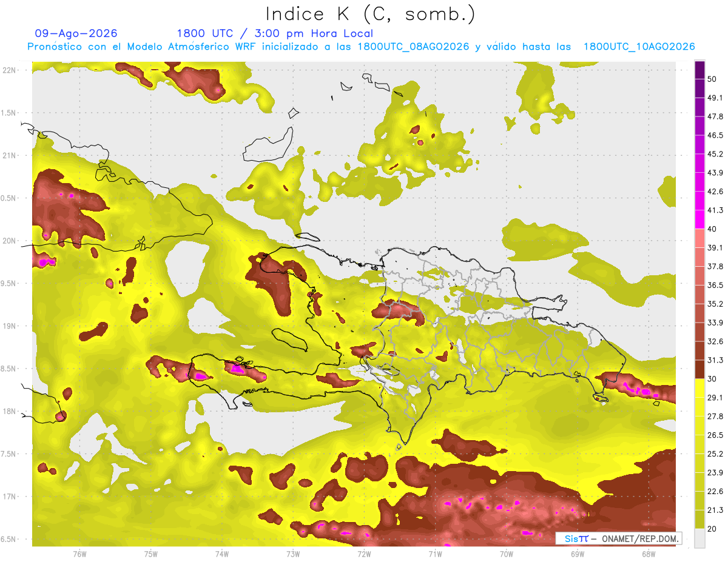Click the '69W' longitude label
The height and width of the screenshot is (562, 728).
(577, 554)
